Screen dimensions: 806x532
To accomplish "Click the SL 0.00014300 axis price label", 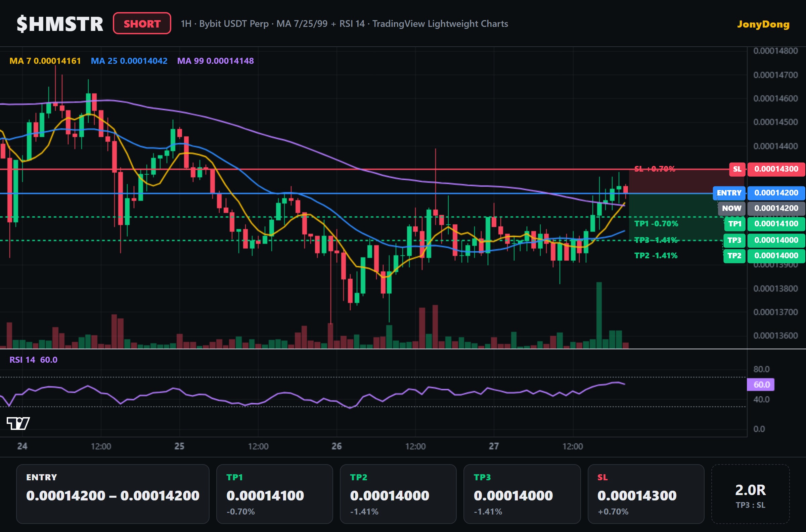I will 776,169.
